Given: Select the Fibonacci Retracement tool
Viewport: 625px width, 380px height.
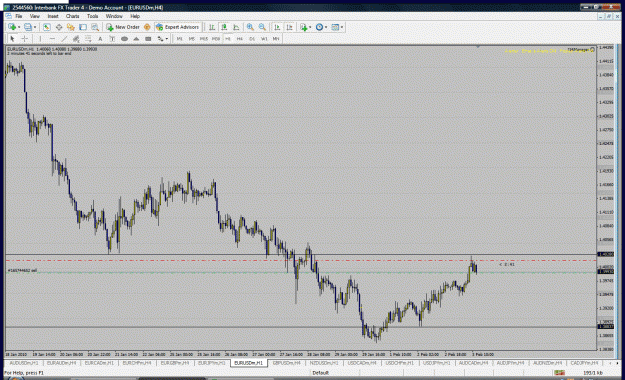Looking at the screenshot, I should [x=88, y=39].
